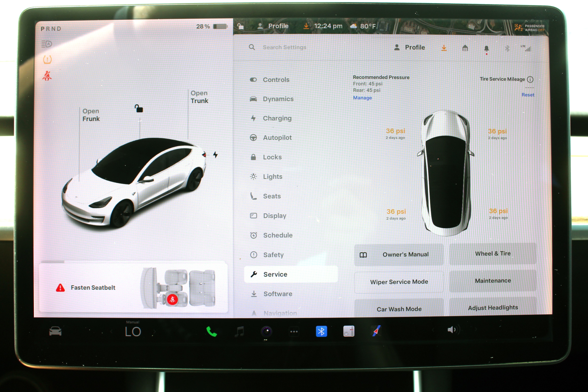Open the Bluetooth app in dock
Viewport: 588px width, 392px height.
pyautogui.click(x=321, y=332)
